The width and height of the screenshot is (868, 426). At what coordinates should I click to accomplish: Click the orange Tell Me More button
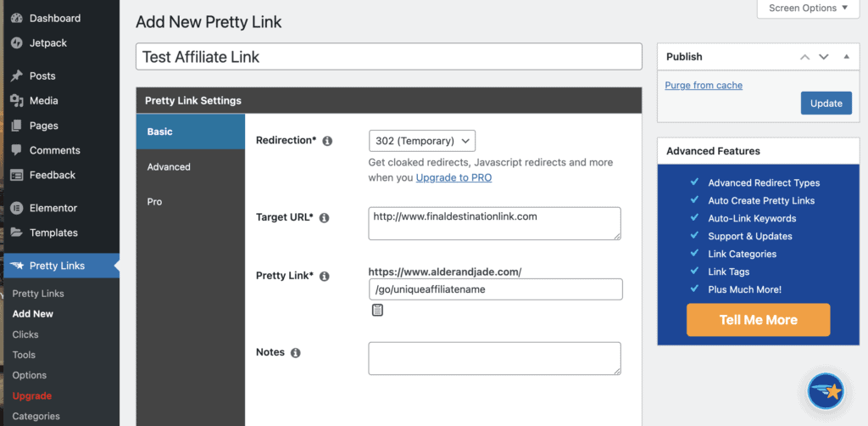click(759, 320)
